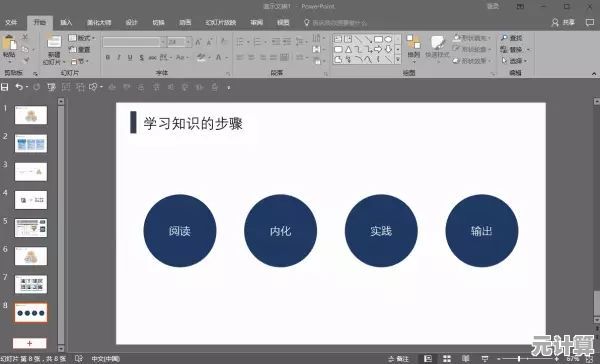
Task: Click the Format Painter brush icon
Action: coord(26,59)
